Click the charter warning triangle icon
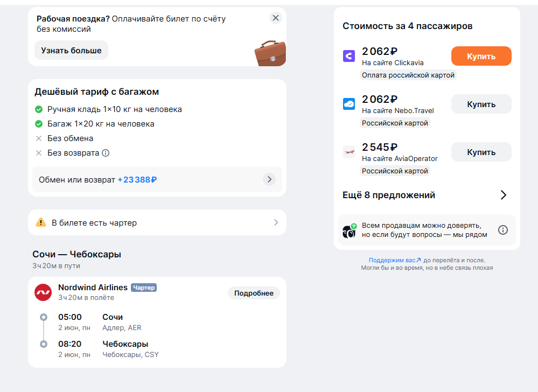This screenshot has width=538, height=392. click(41, 222)
